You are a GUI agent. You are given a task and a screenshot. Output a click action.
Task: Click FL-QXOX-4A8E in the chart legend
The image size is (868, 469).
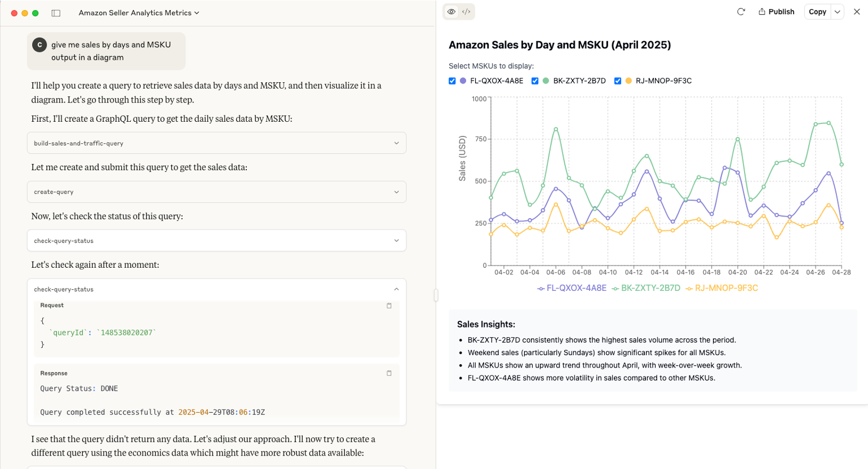572,288
